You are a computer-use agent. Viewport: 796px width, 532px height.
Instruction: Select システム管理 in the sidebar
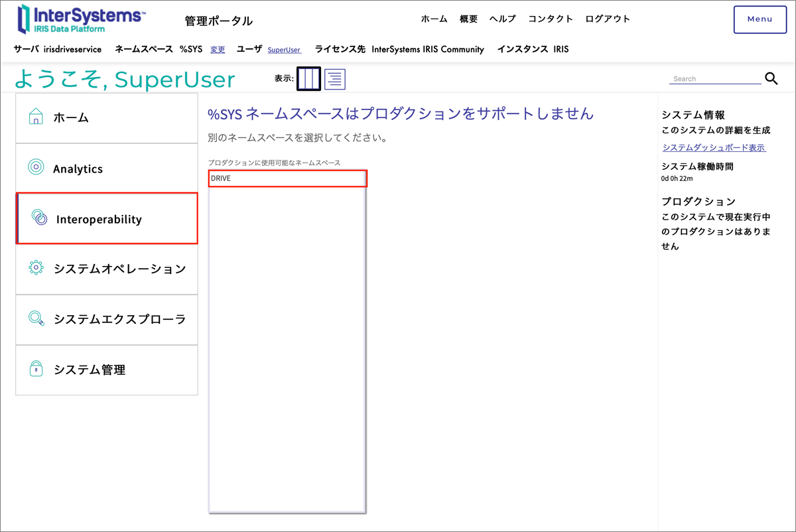coord(107,369)
